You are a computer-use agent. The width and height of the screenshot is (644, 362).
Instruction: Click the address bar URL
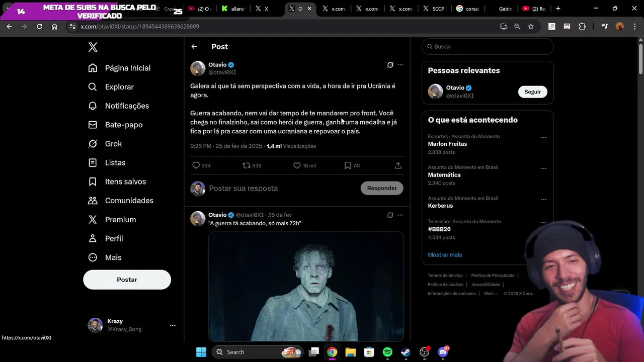tap(140, 26)
